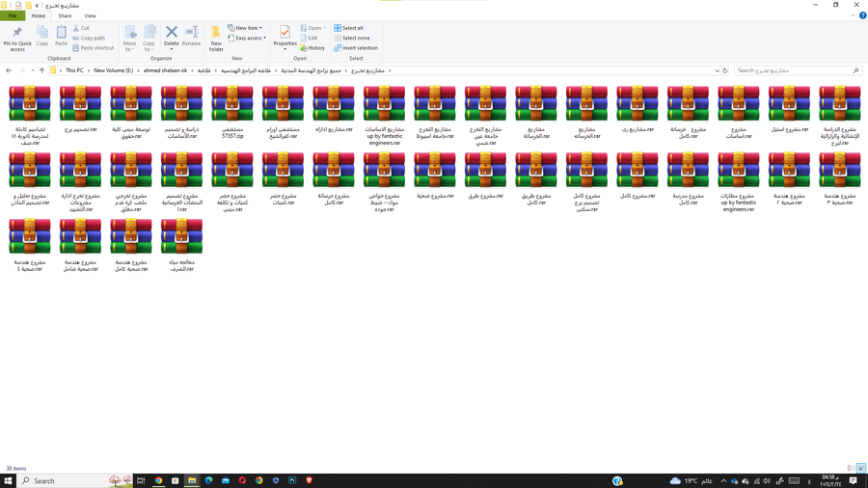868x488 pixels.
Task: Open the View ribbon tab
Action: point(90,15)
